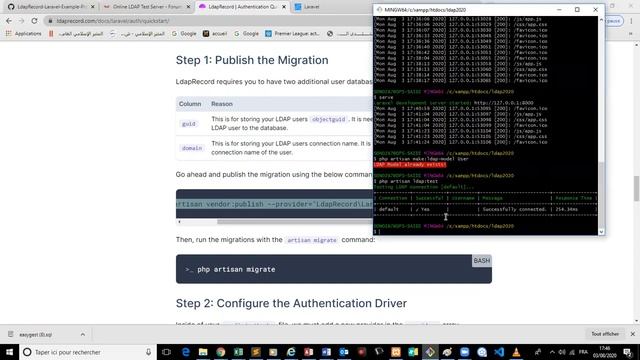Open the first Google bookmark
Image resolution: width=640 pixels, height=360 pixels.
[x=184, y=34]
